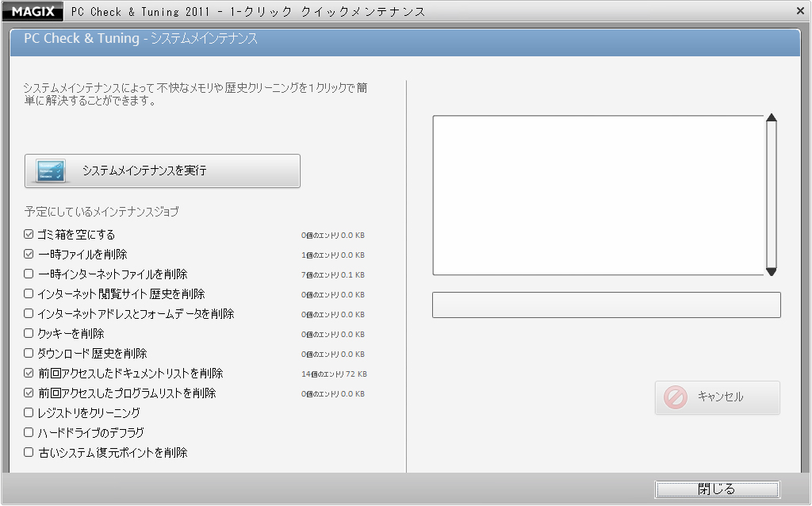The width and height of the screenshot is (812, 506).
Task: Enable 一時インターネットファイルを削除 checkbox
Action: [29, 274]
